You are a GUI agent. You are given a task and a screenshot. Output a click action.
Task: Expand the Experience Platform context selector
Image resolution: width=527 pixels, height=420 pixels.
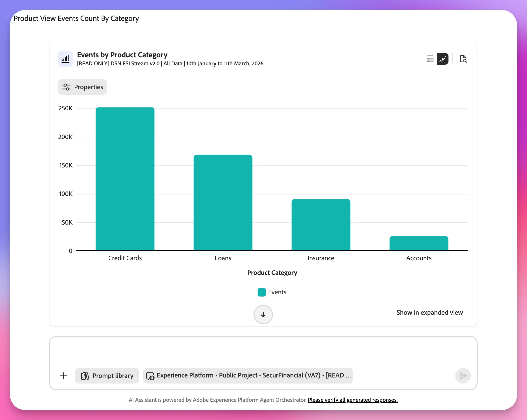[248, 376]
